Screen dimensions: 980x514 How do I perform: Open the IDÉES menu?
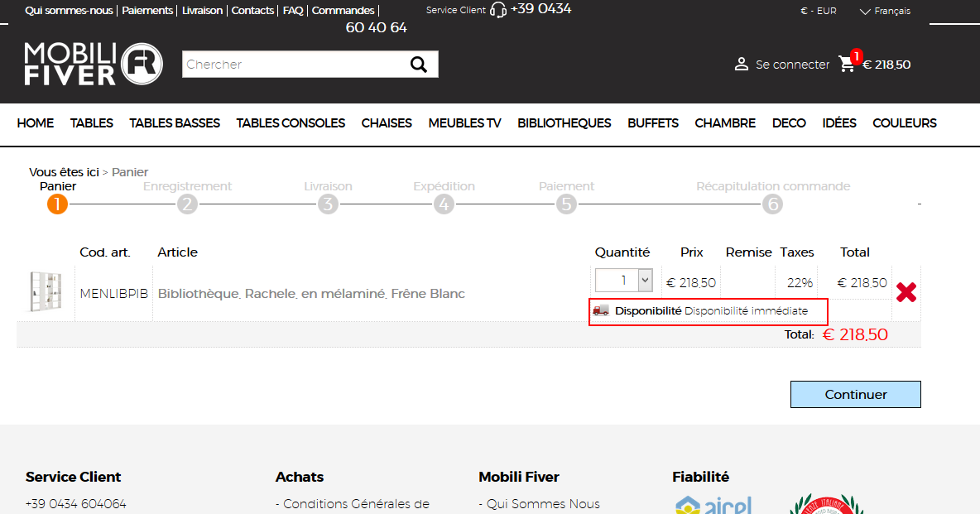(x=838, y=123)
